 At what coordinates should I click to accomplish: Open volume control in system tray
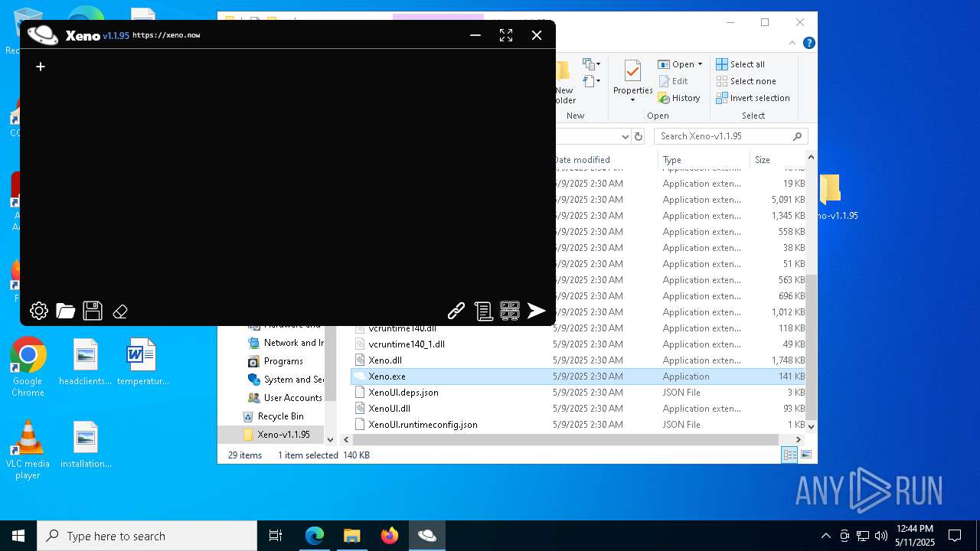881,536
